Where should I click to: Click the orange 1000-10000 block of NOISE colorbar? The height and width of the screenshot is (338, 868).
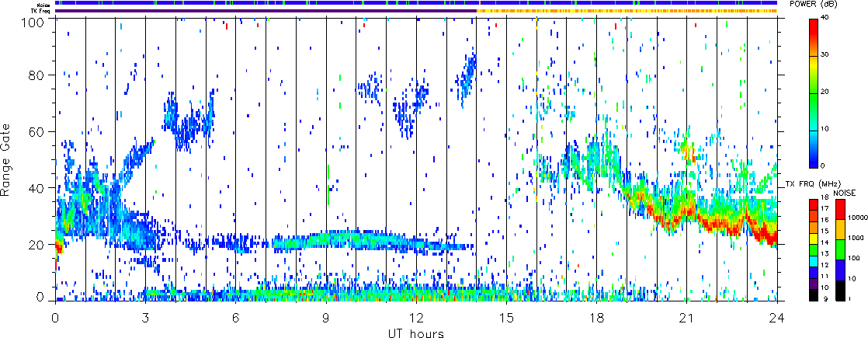[840, 229]
